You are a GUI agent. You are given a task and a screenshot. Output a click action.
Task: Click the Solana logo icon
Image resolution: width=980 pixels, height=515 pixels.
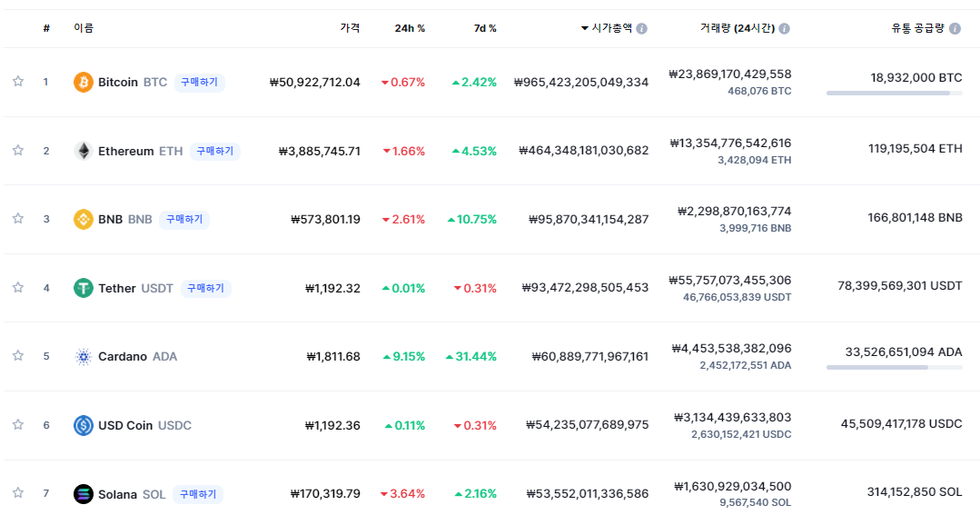click(x=84, y=494)
